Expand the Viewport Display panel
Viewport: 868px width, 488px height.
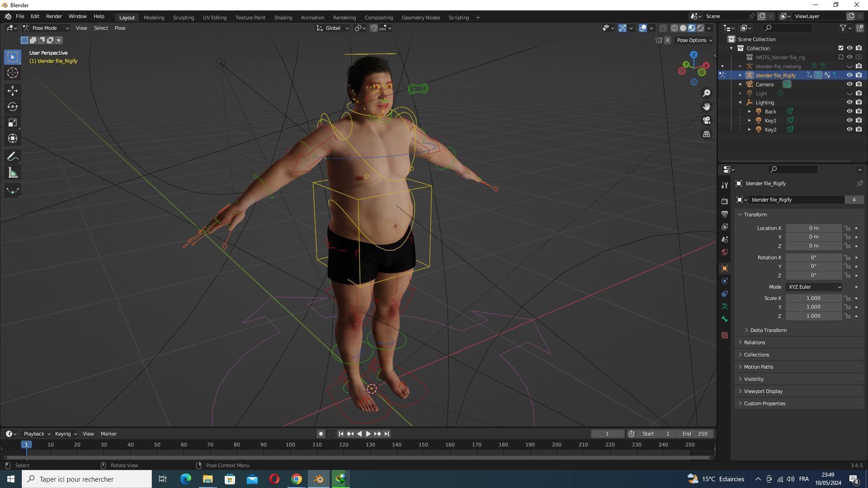(x=763, y=391)
